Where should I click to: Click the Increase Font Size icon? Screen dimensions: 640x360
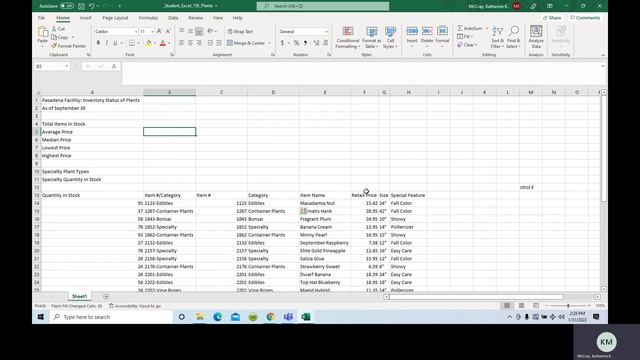[x=159, y=31]
